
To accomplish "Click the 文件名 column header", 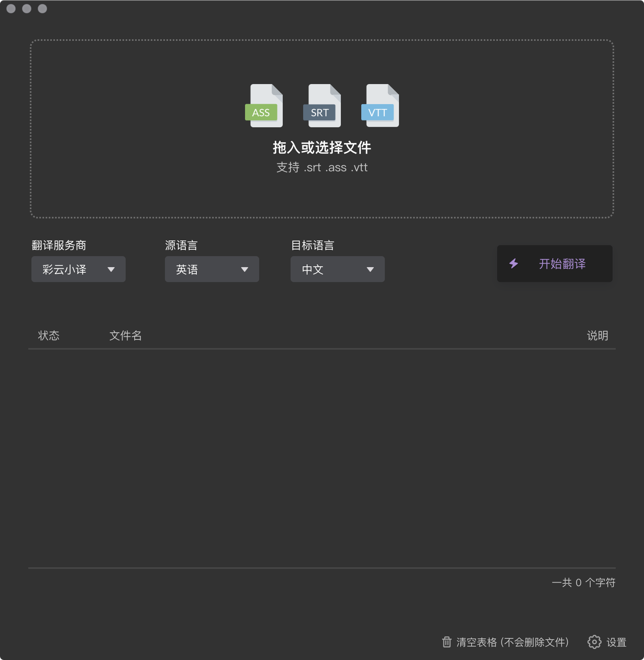I will click(125, 335).
